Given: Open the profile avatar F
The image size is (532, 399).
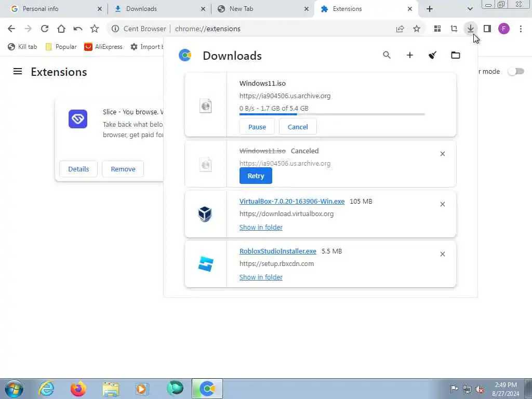Looking at the screenshot, I should coord(504,29).
